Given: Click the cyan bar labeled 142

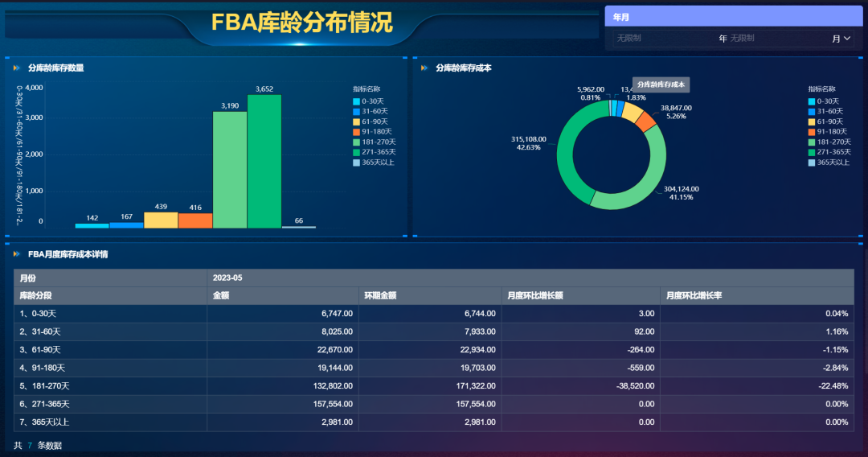Looking at the screenshot, I should pos(92,225).
